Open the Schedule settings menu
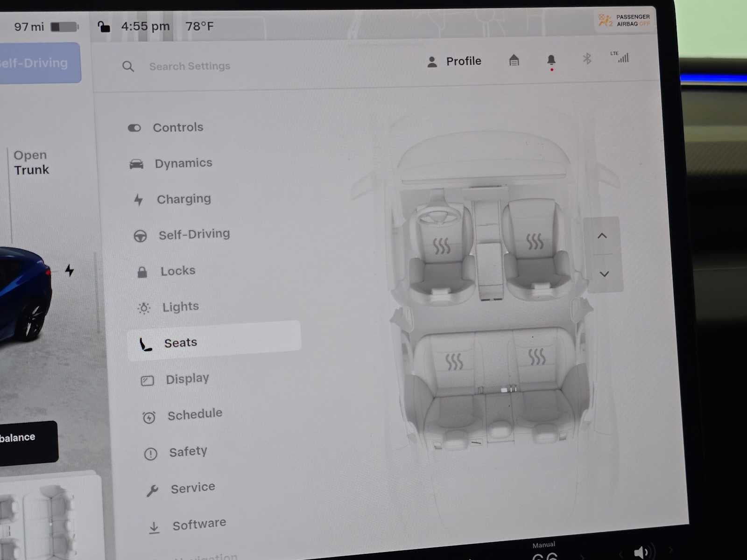Viewport: 747px width, 560px height. tap(182, 415)
